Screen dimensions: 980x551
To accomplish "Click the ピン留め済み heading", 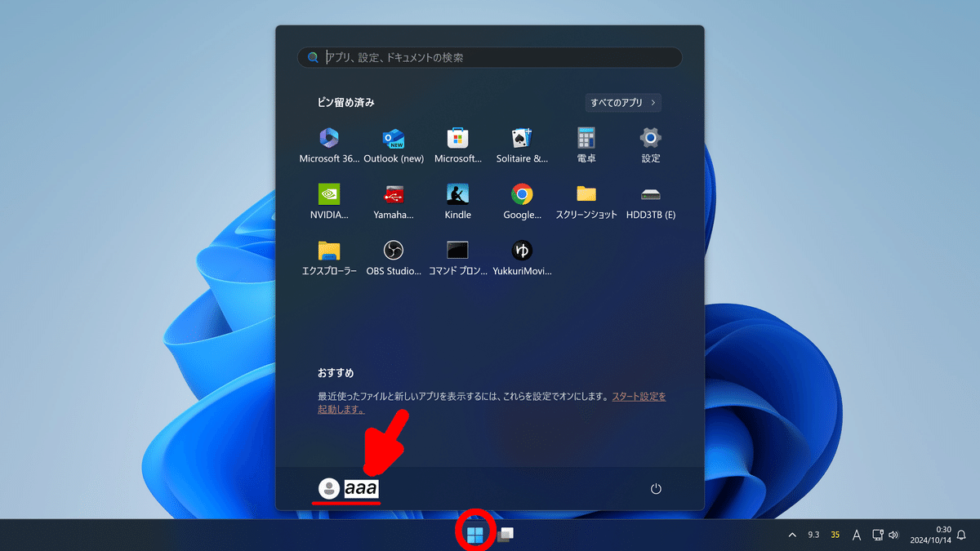I will point(346,103).
